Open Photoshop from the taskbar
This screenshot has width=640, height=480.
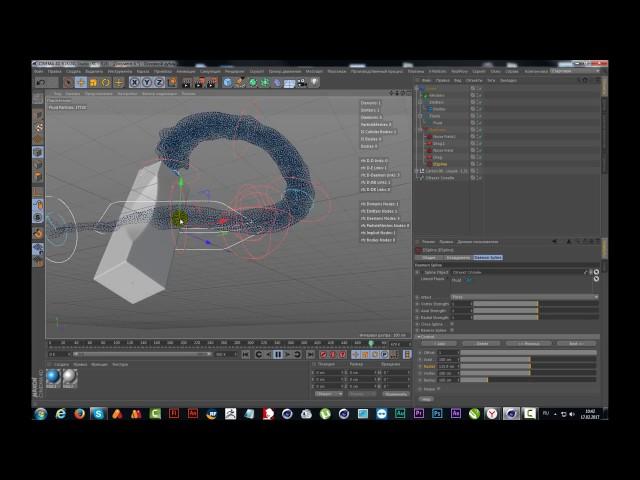click(437, 414)
